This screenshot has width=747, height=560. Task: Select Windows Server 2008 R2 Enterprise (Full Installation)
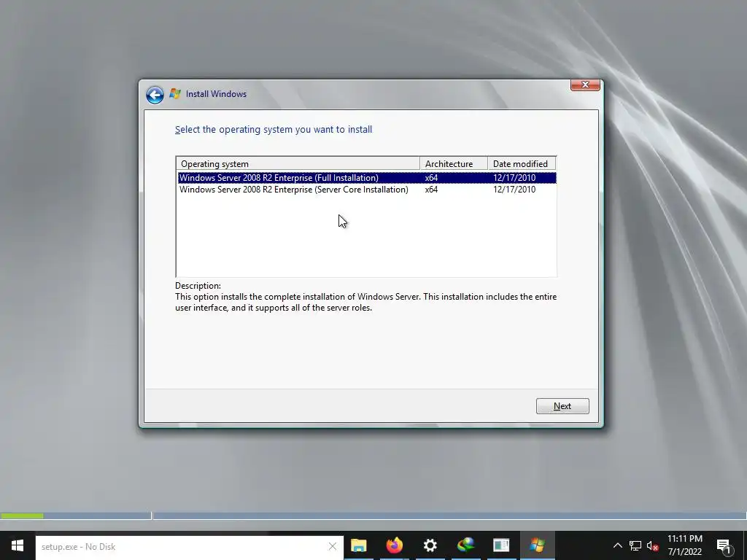tap(366, 178)
